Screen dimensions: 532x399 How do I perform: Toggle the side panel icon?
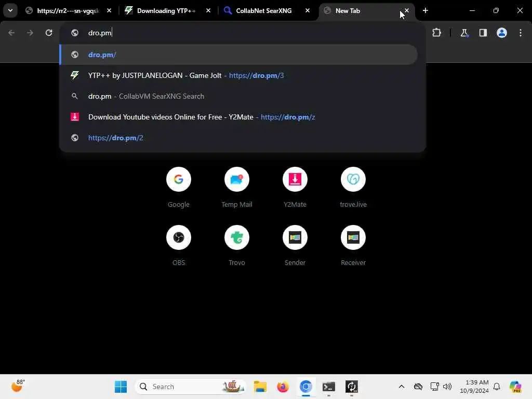(483, 33)
